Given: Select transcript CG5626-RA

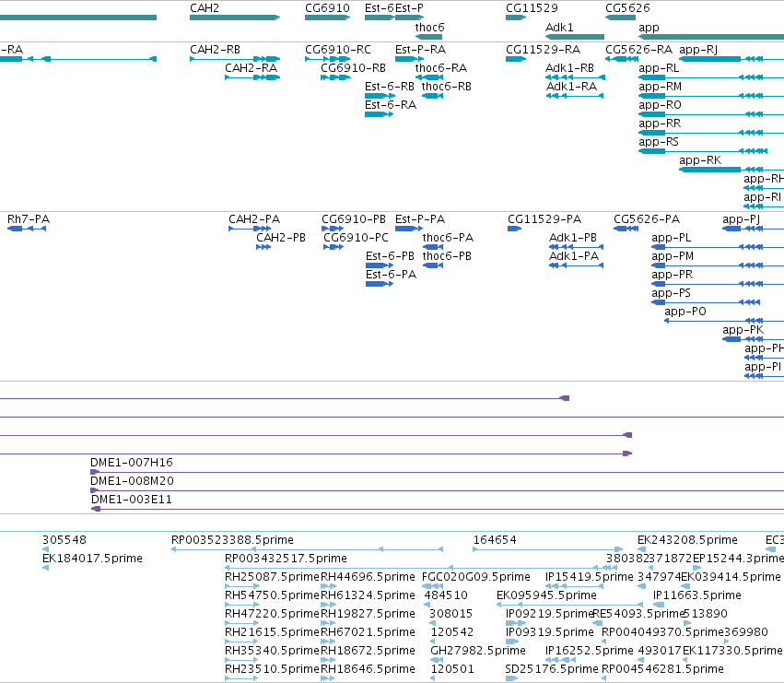Looking at the screenshot, I should coord(622,59).
